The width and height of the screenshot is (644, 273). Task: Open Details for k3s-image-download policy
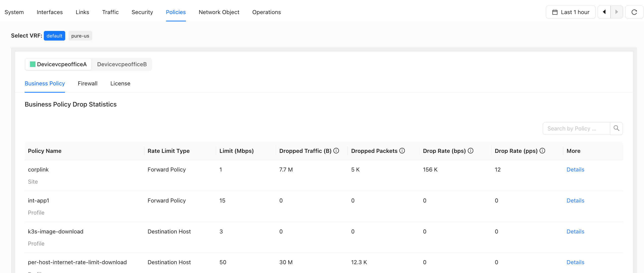(x=575, y=231)
